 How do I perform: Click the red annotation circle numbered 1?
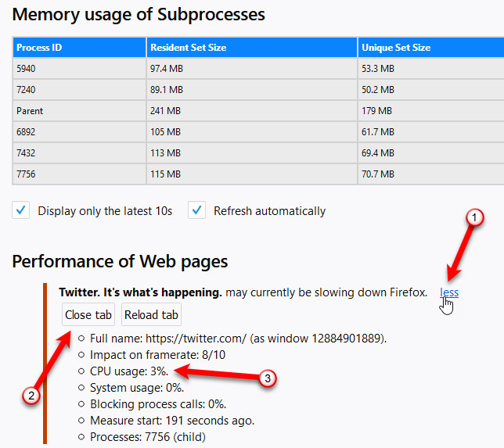472,219
